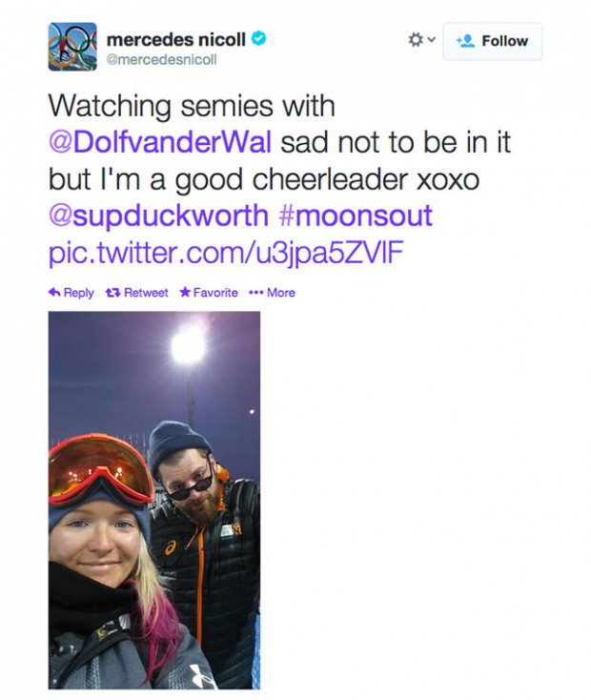Open the @supduckworth mention

tap(158, 216)
